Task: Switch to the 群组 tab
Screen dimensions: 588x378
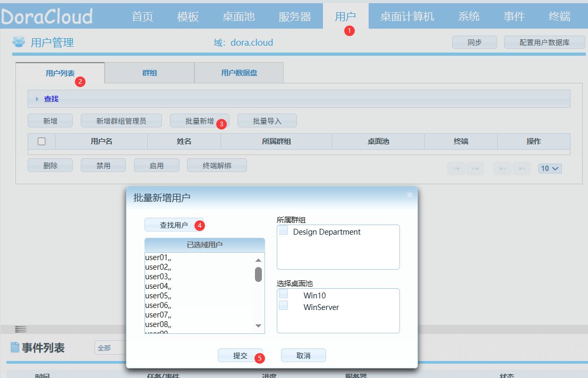Action: [x=149, y=73]
